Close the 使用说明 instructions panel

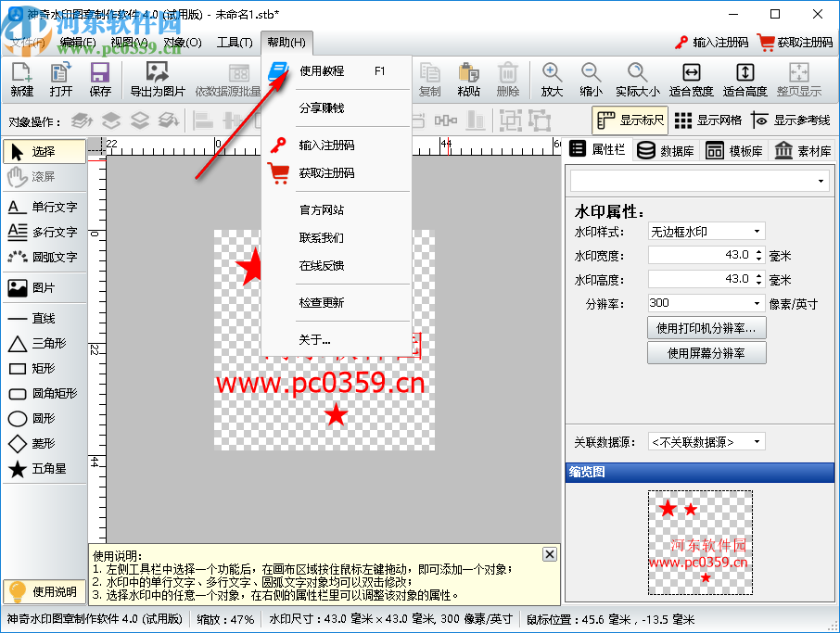[549, 553]
